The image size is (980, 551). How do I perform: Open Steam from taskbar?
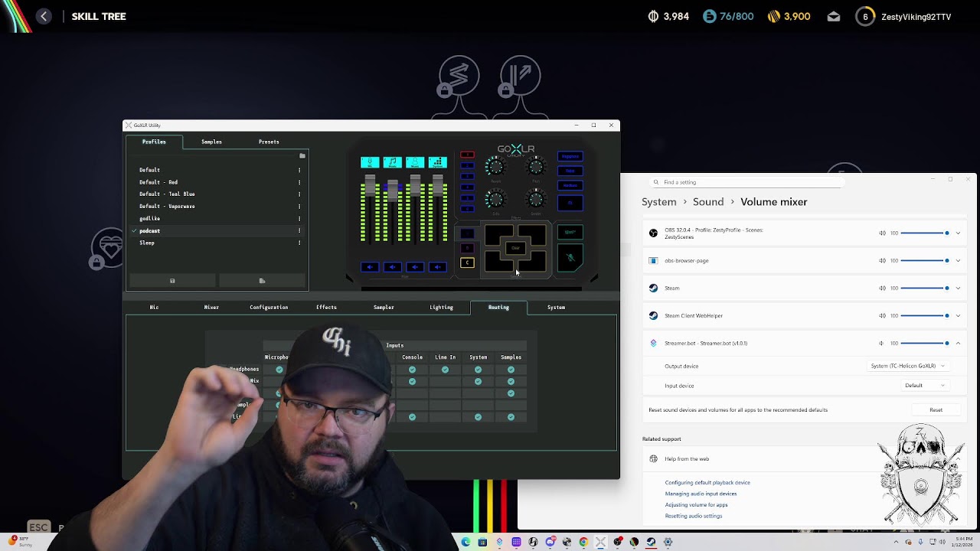pyautogui.click(x=651, y=542)
